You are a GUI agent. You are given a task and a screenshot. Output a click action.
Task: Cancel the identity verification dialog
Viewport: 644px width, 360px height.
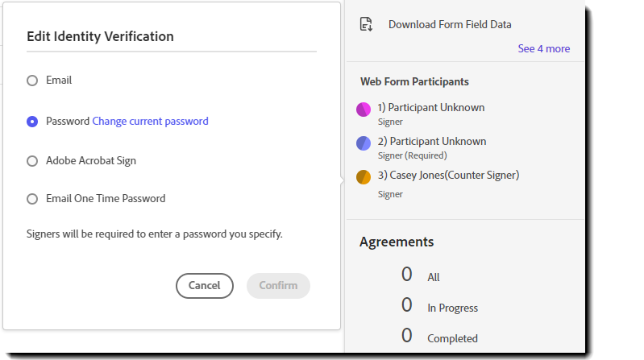pos(204,286)
